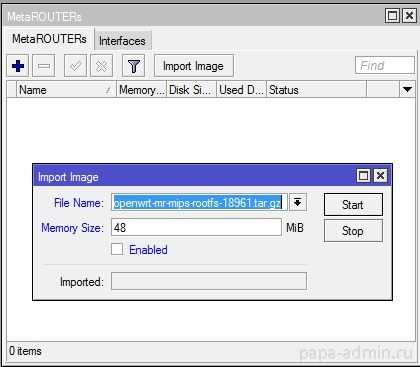Enable selected item with checkmark icon
The image size is (420, 367).
(x=75, y=66)
